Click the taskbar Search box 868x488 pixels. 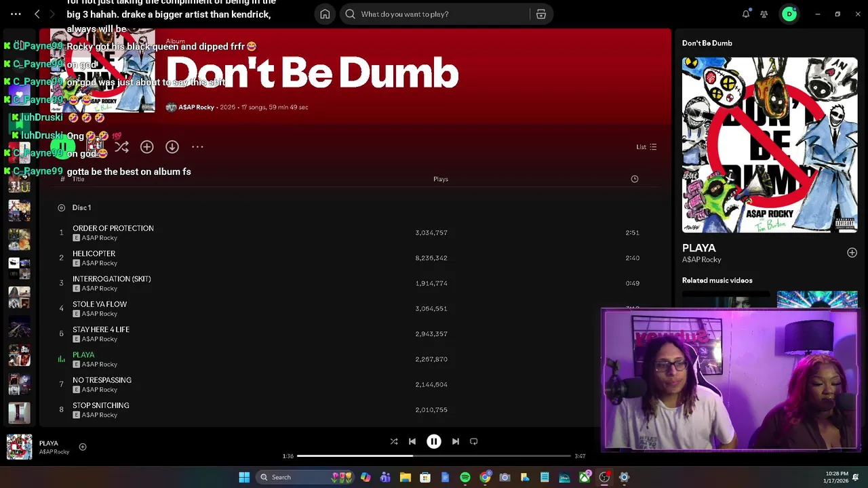click(x=307, y=477)
